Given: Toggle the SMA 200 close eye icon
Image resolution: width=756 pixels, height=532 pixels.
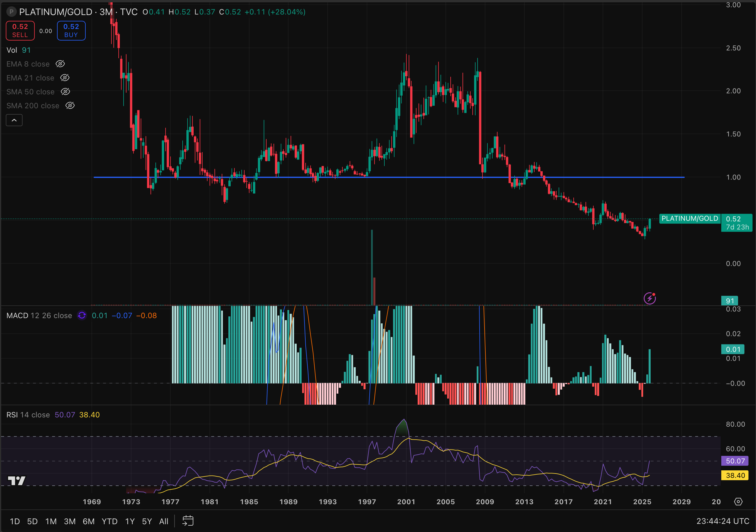Looking at the screenshot, I should (x=70, y=105).
